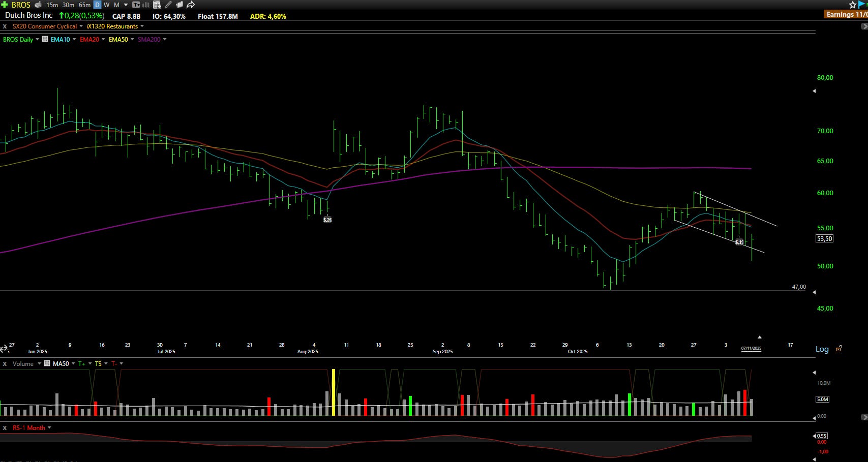Click the left arrow beside the 0,55 RS value
The height and width of the screenshot is (462, 868).
tap(814, 436)
